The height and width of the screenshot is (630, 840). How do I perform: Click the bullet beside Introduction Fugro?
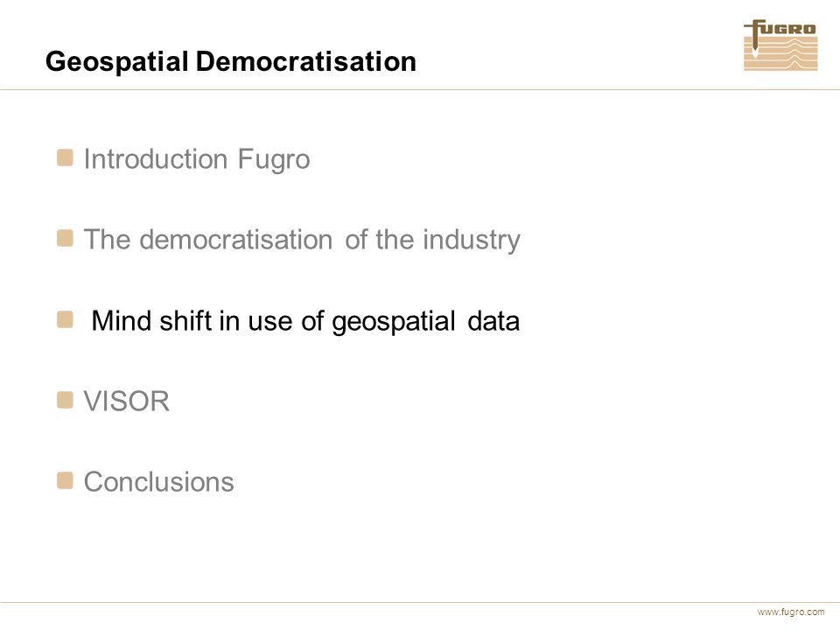pos(65,158)
